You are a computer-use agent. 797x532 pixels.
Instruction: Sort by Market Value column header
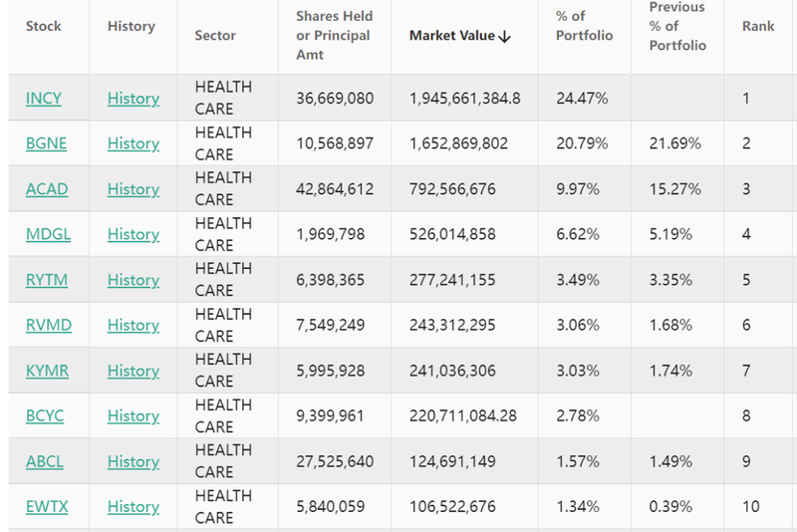click(451, 36)
